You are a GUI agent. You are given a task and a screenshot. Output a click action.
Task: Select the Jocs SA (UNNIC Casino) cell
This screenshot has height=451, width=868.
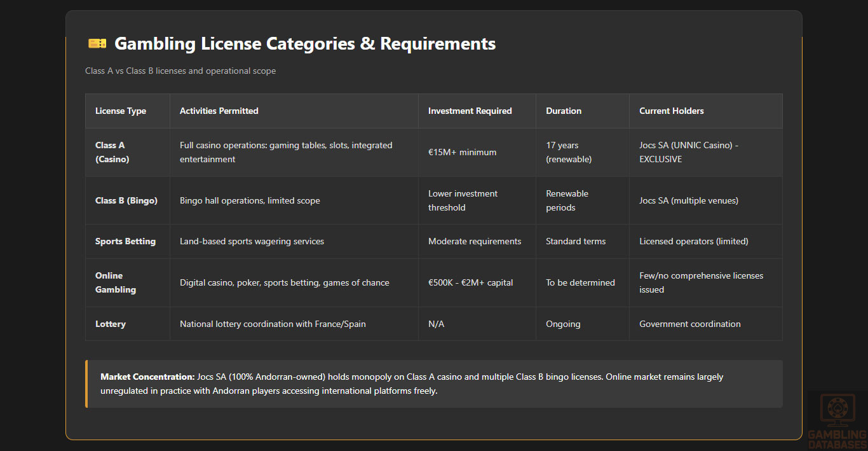tap(688, 152)
